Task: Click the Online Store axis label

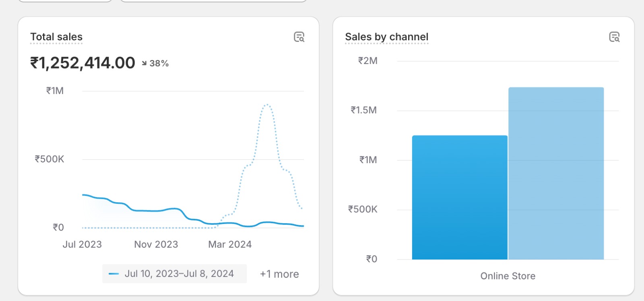Action: [508, 276]
